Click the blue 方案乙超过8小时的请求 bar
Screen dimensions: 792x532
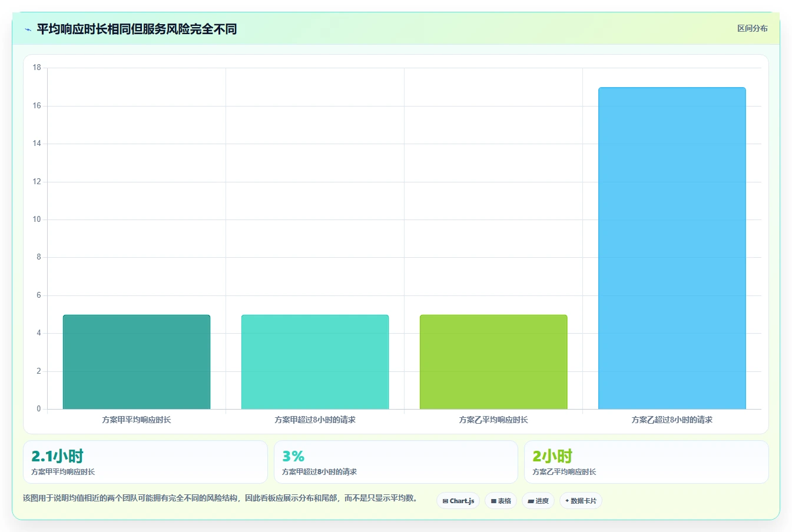672,248
